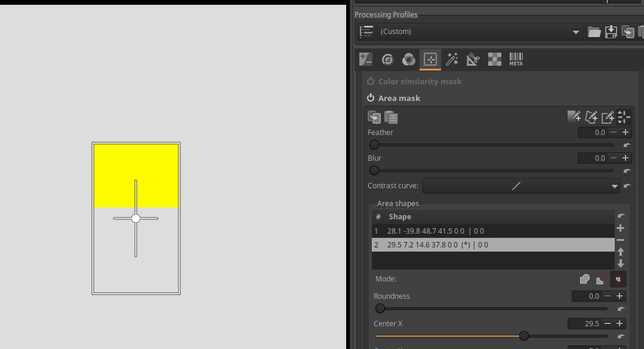This screenshot has width=644, height=349.
Task: Set shape mode to intersect
Action: [x=618, y=279]
